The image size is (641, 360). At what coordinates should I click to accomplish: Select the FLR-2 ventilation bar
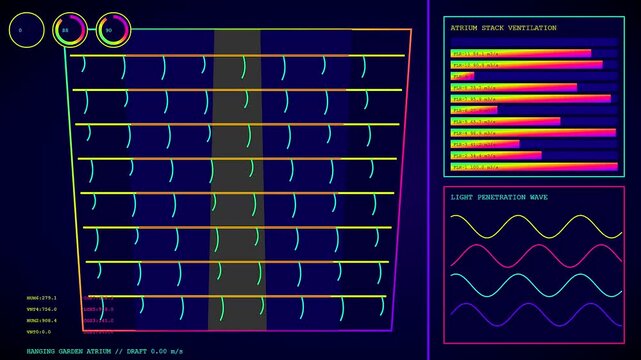point(496,155)
